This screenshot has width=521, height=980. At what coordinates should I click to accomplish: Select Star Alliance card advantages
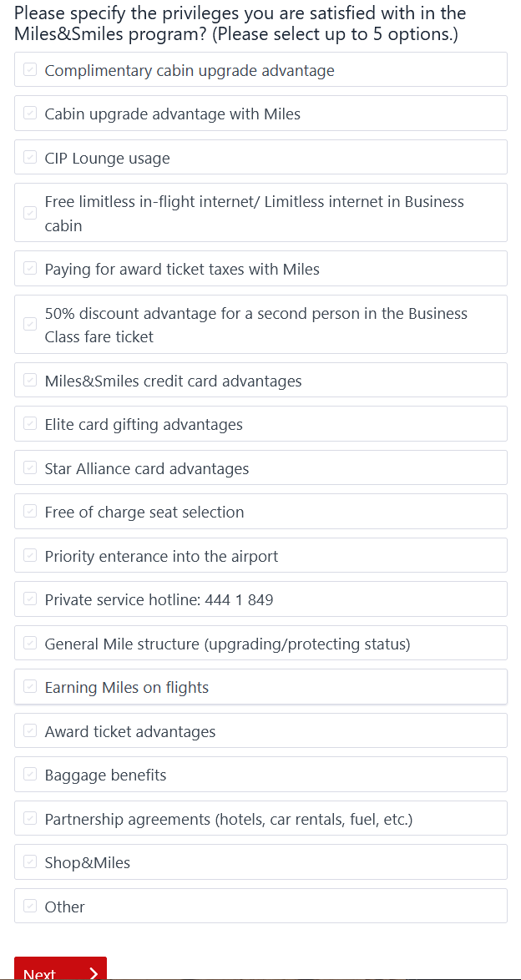click(x=31, y=468)
